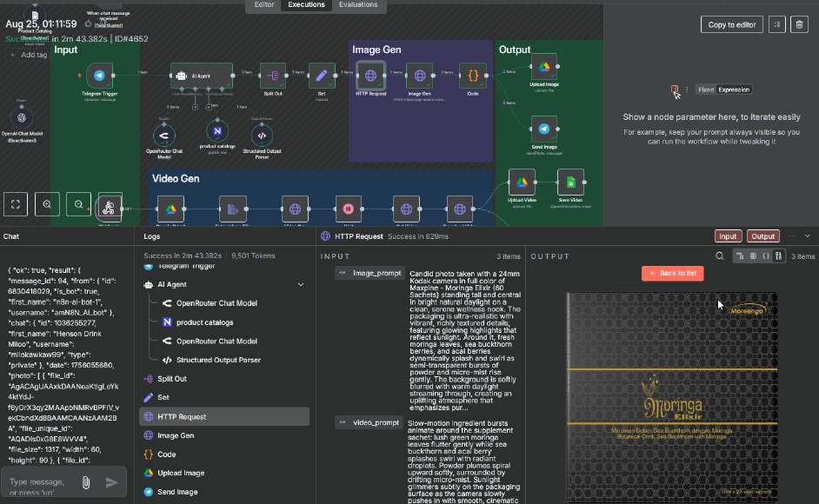
Task: Select the Image Gen node on canvas
Action: (419, 76)
